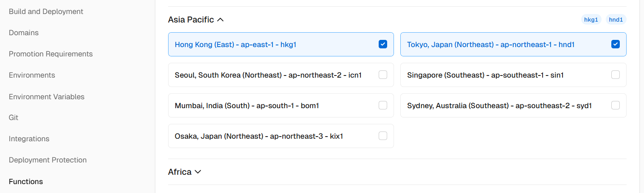
Task: Enable the Osaka kix1 checkbox
Action: pyautogui.click(x=382, y=136)
